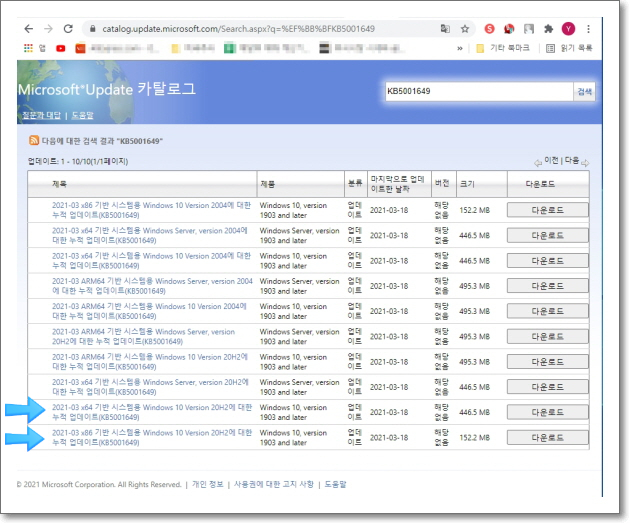Click the KB5001649 search input field

coord(479,91)
